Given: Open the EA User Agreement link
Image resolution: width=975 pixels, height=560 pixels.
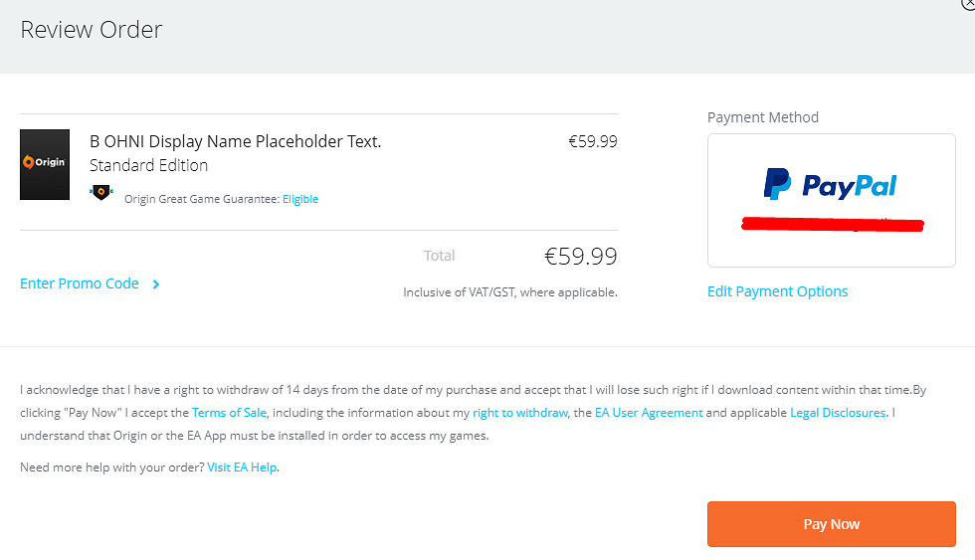Looking at the screenshot, I should 649,413.
